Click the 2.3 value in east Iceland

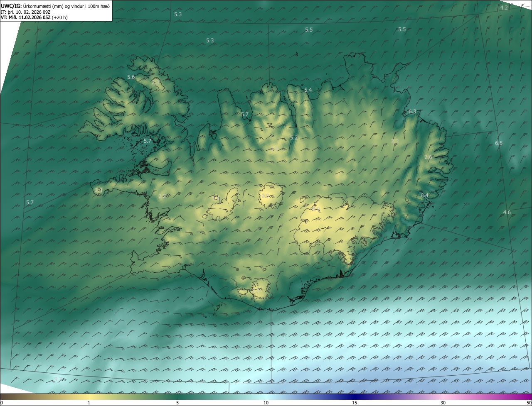tap(395, 142)
